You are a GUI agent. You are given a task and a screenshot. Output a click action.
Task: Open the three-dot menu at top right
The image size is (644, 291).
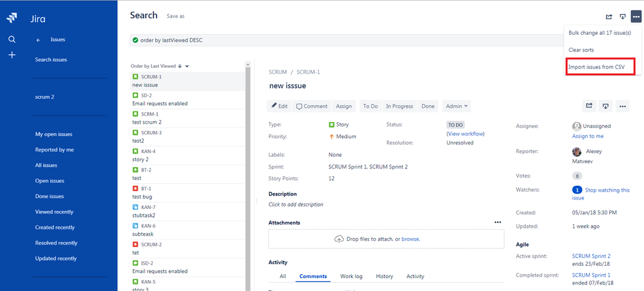pyautogui.click(x=636, y=17)
